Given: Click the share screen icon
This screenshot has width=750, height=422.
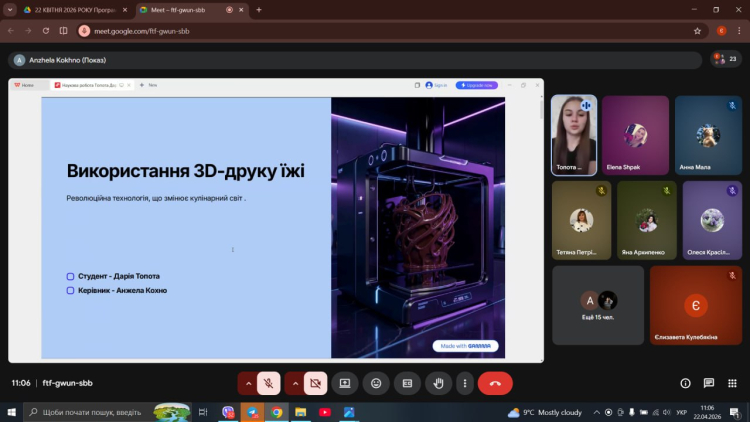Looking at the screenshot, I should [345, 383].
